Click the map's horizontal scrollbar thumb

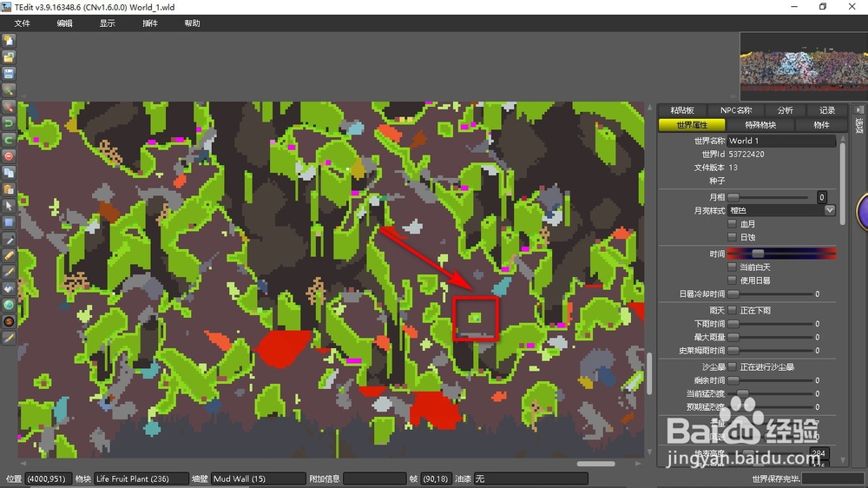(595, 464)
